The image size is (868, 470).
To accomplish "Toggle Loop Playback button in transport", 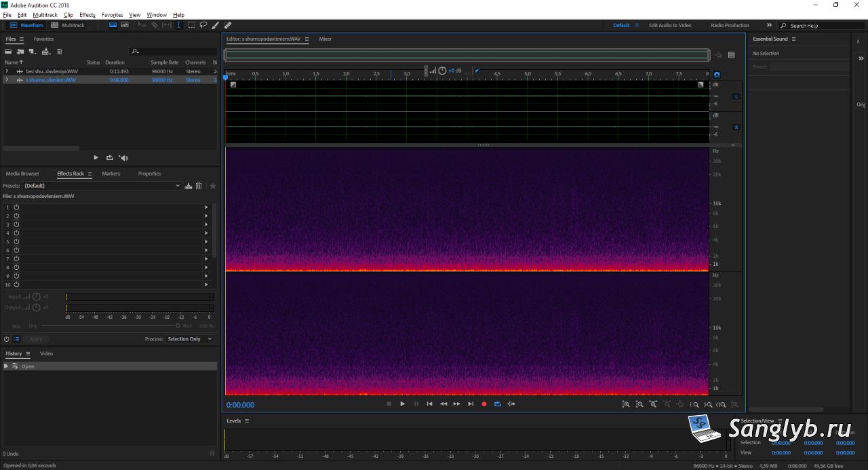I will 498,404.
